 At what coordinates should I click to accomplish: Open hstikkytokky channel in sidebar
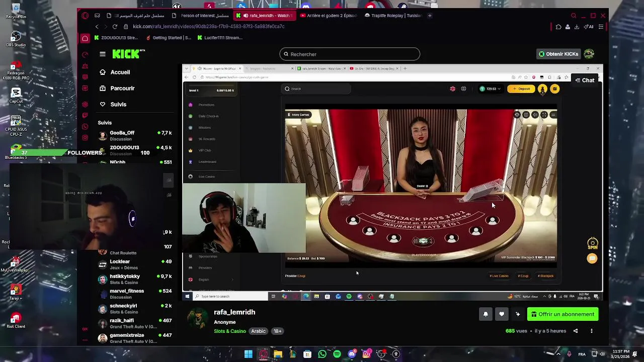pyautogui.click(x=135, y=279)
